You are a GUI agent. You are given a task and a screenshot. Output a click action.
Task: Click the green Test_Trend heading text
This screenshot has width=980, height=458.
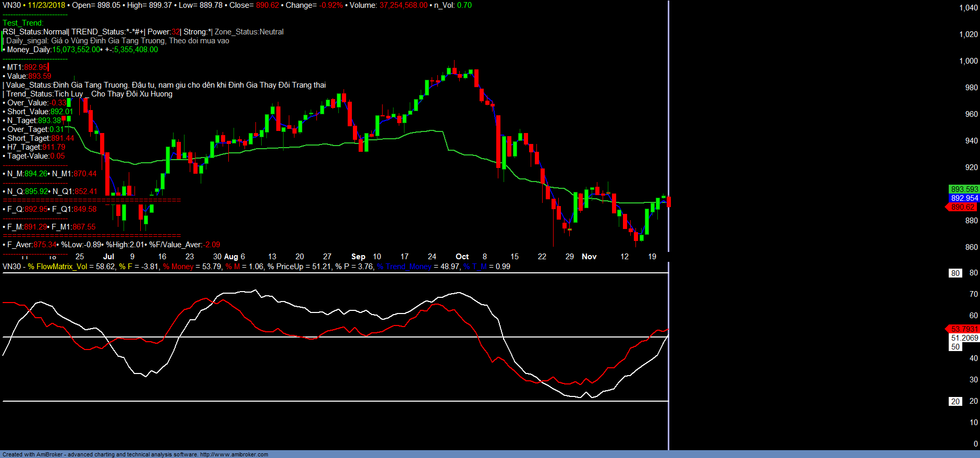(23, 23)
